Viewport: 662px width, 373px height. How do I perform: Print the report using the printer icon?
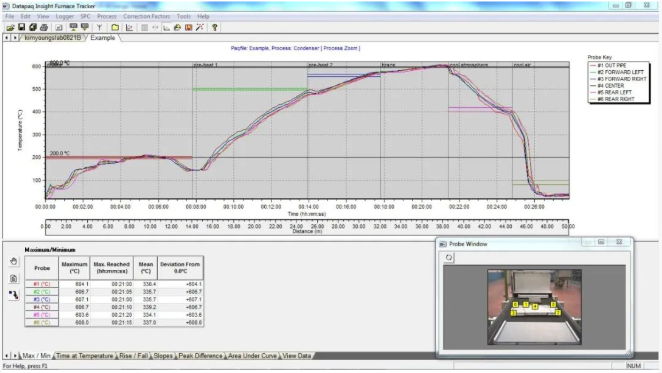(x=44, y=27)
